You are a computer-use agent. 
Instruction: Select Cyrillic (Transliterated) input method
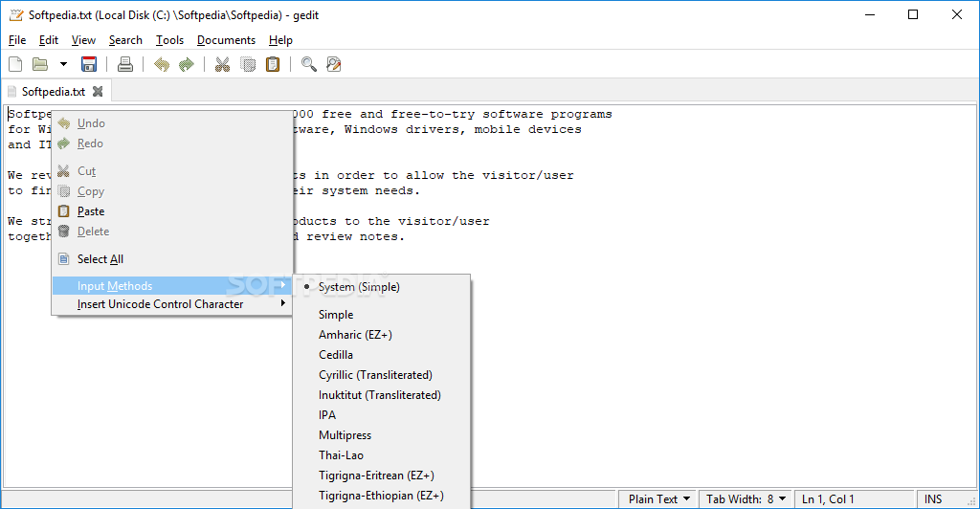381,375
